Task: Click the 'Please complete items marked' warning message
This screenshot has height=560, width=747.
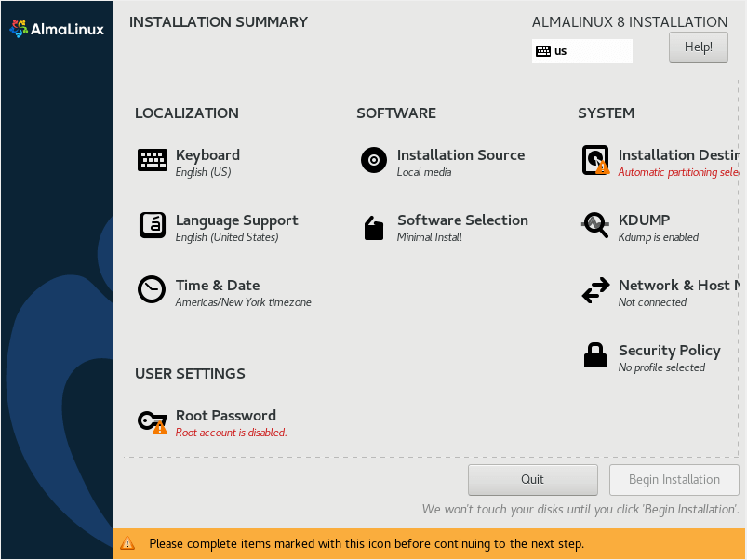Action: point(367,544)
